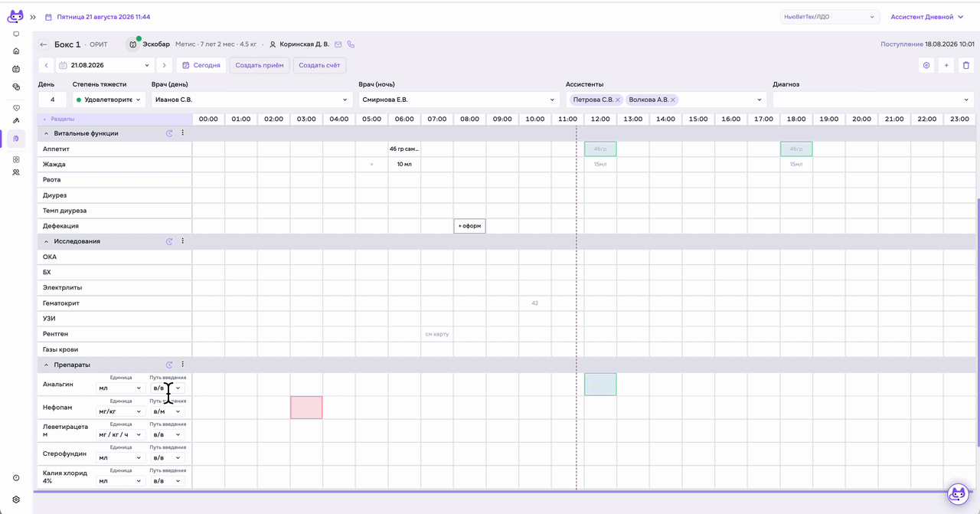
Task: Open settings gear in left sidebar bottom
Action: [x=16, y=499]
